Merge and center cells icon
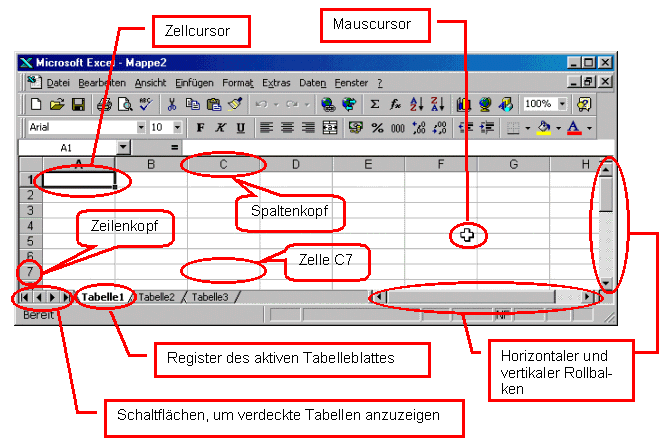Image resolution: width=665 pixels, height=442 pixels. tap(330, 127)
